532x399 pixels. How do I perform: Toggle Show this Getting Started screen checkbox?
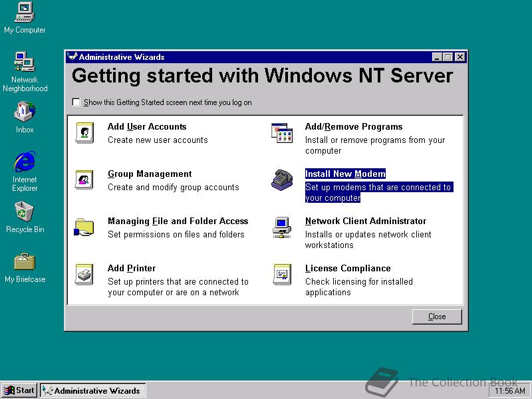(76, 102)
